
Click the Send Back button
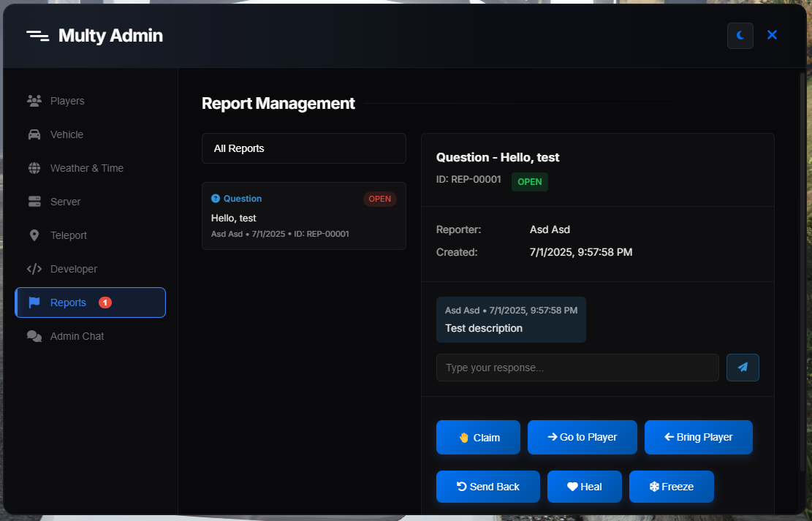click(487, 487)
